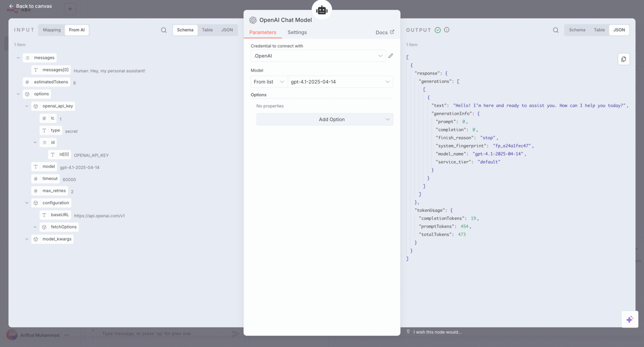Open the AI assistant sparkle button
Viewport: 644px width, 347px height.
click(630, 319)
